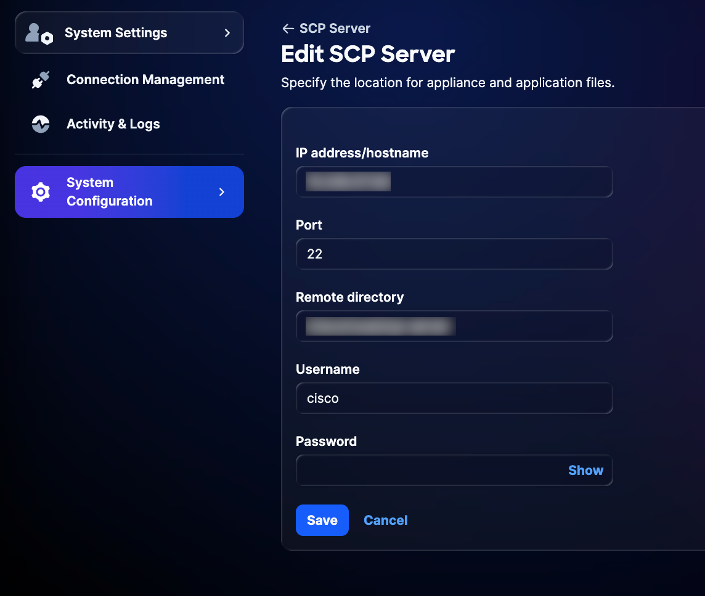Click the 'Username' label

[328, 370]
